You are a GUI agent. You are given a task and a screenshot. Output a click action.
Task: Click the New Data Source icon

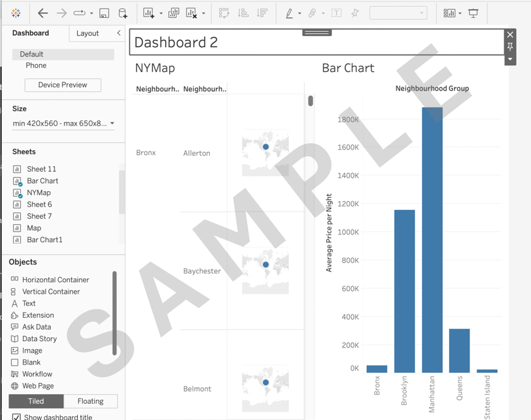(x=123, y=14)
